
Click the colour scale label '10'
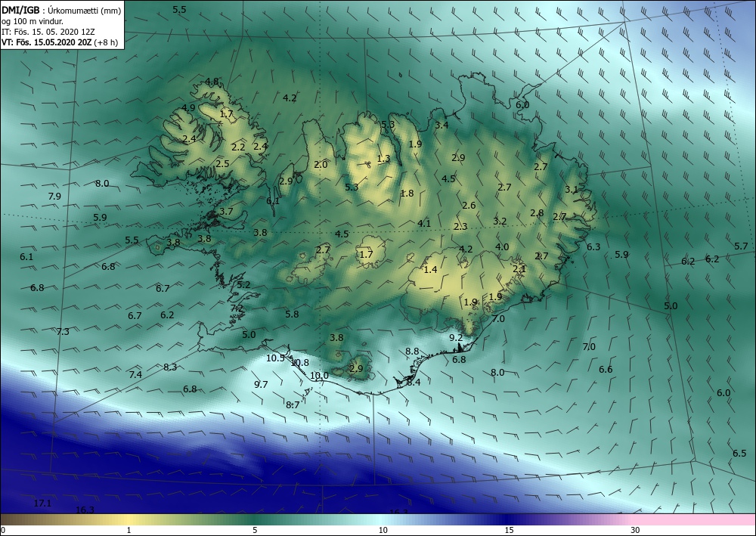pos(383,530)
